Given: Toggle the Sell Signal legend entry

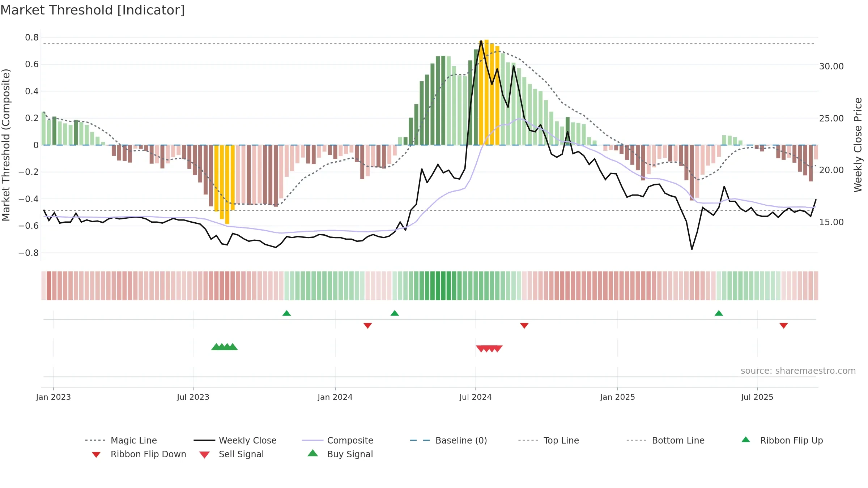Looking at the screenshot, I should [231, 454].
